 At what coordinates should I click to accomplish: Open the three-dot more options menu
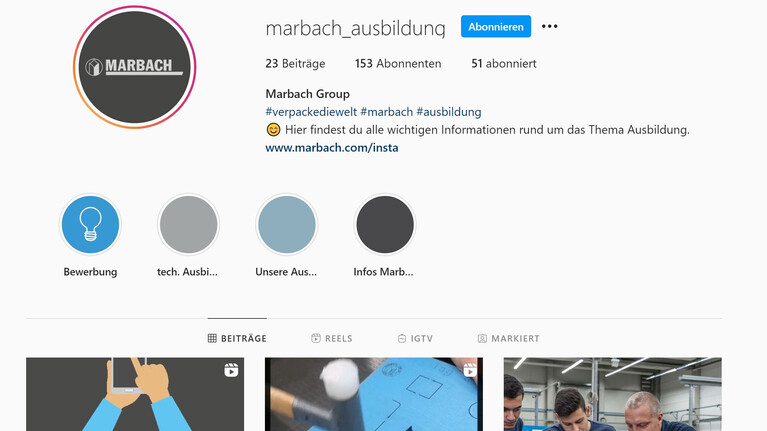tap(549, 26)
